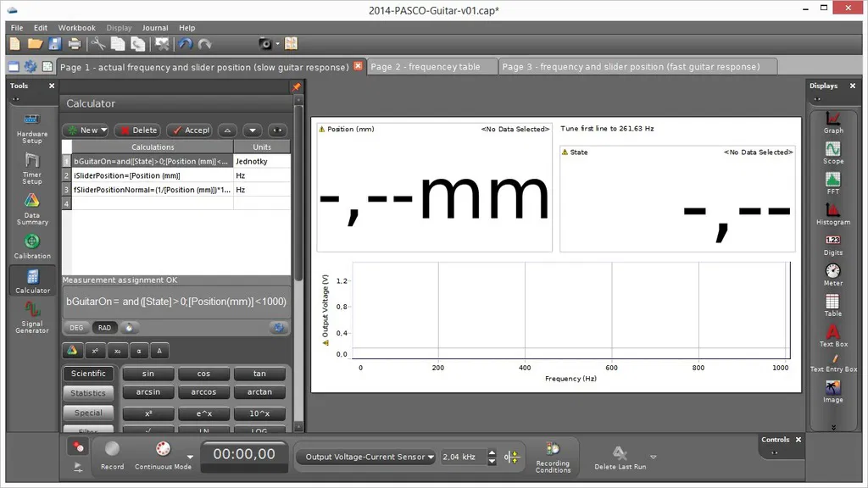Screen dimensions: 868x488
Task: Click the camera snapshot icon
Action: (265, 44)
